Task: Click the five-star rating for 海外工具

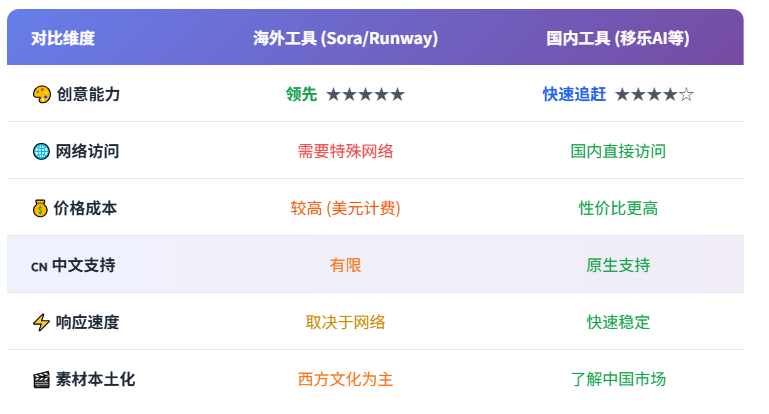Action: [x=365, y=94]
